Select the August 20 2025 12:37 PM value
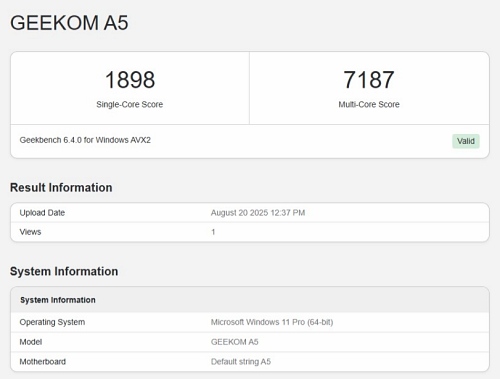500x379 pixels. (258, 213)
